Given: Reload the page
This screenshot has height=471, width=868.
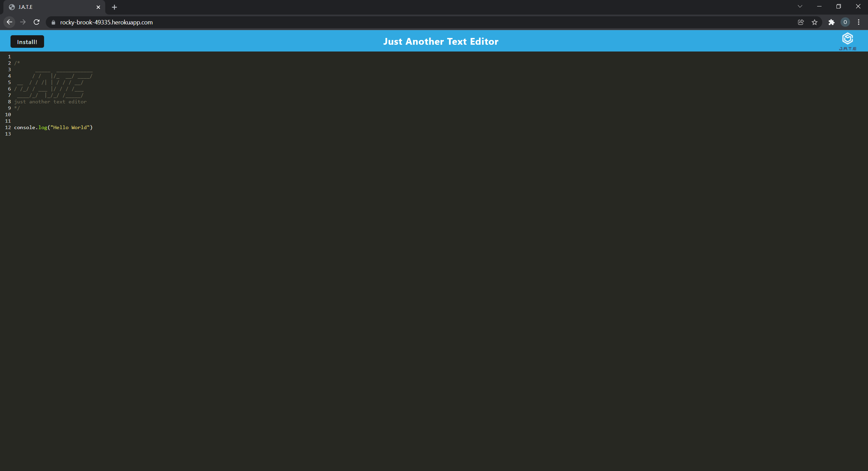Looking at the screenshot, I should pos(37,22).
